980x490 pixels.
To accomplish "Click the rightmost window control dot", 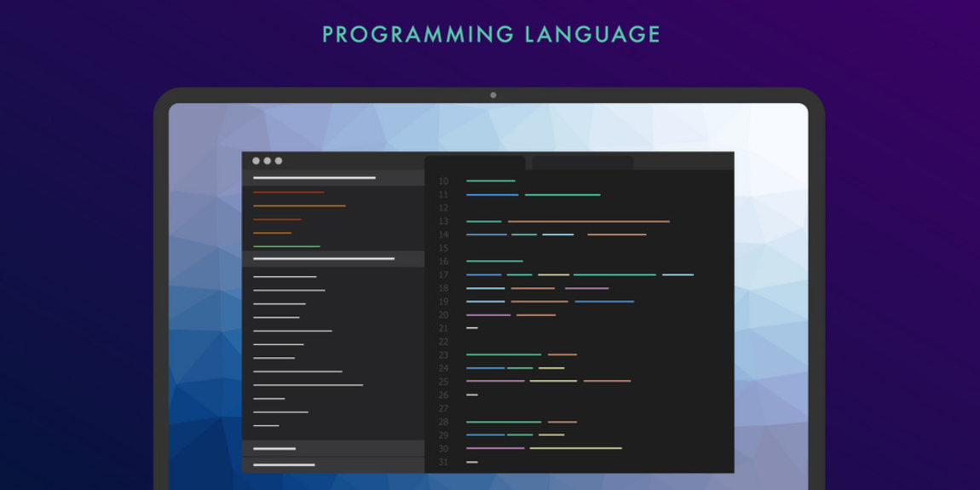I will click(279, 161).
